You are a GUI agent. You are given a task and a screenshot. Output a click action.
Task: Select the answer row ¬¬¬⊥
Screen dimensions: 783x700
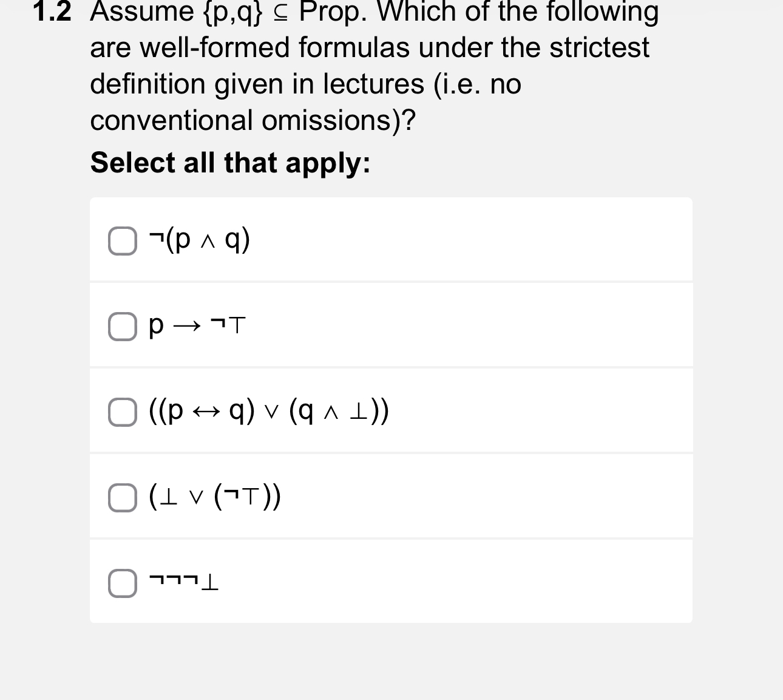coord(391,581)
